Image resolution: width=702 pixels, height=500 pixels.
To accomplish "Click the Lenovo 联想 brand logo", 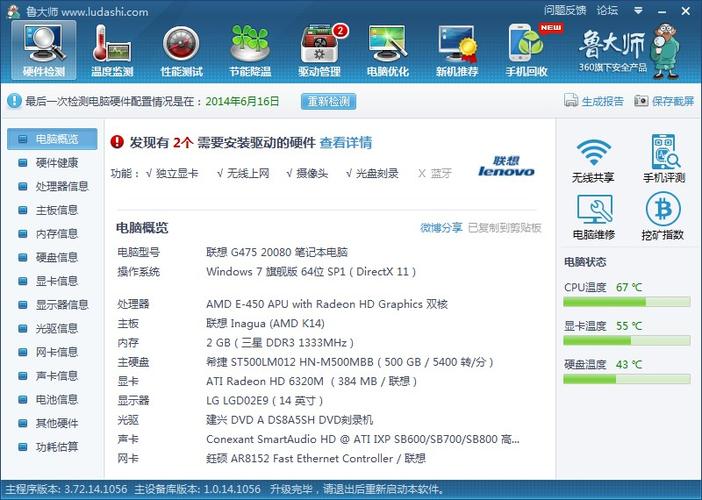I will coord(506,167).
